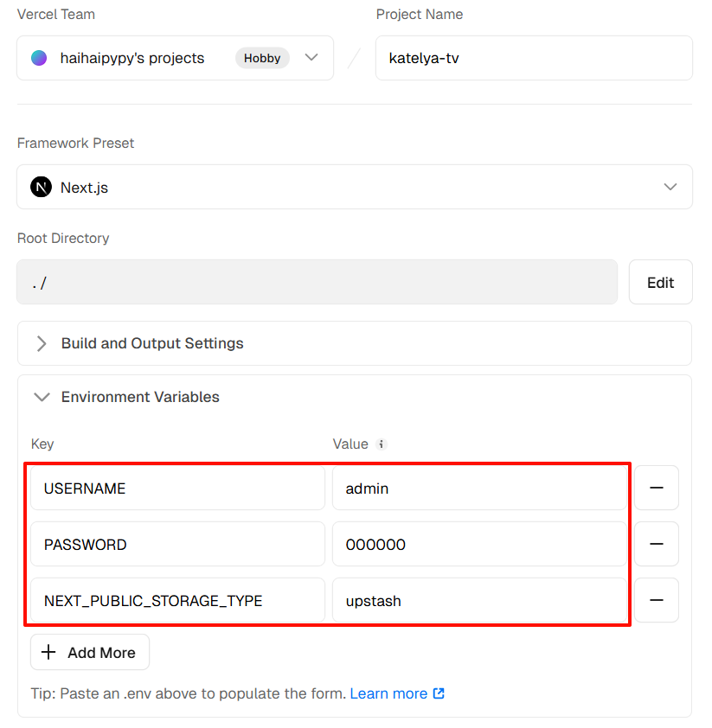Click the external link icon beside Learn more
712x728 pixels.
click(x=439, y=693)
